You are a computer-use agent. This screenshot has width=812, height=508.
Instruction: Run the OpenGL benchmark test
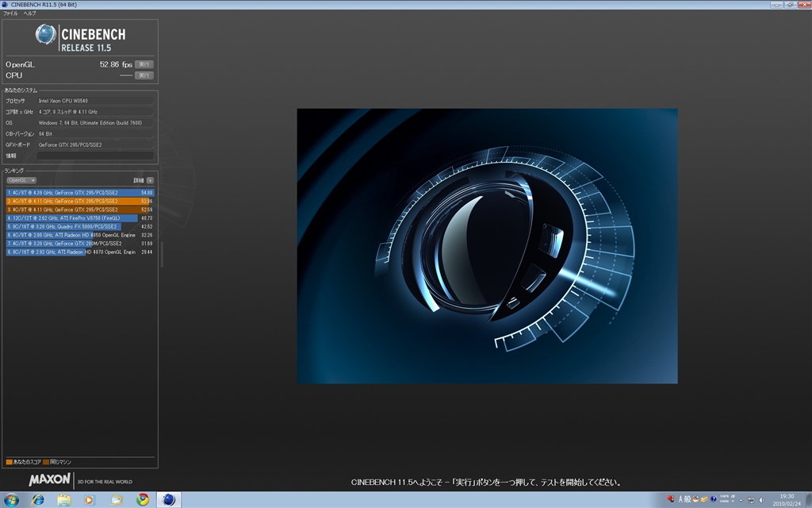pyautogui.click(x=144, y=64)
